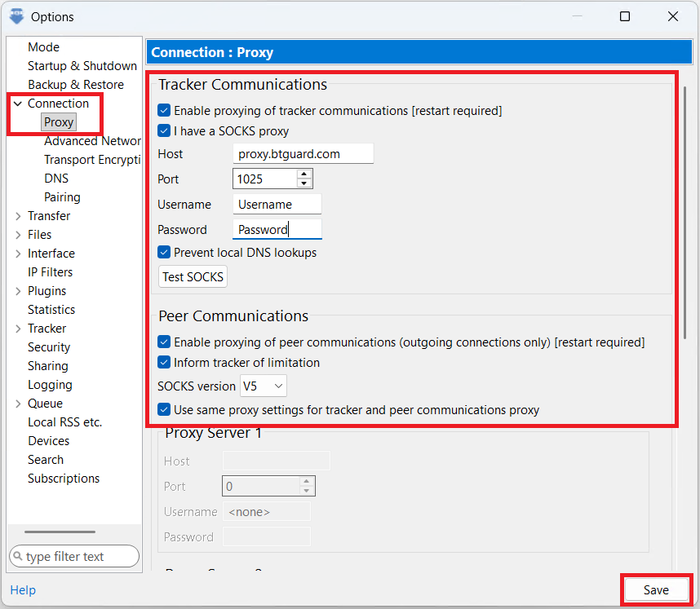Increase Port value with up stepper arrow

pos(304,174)
